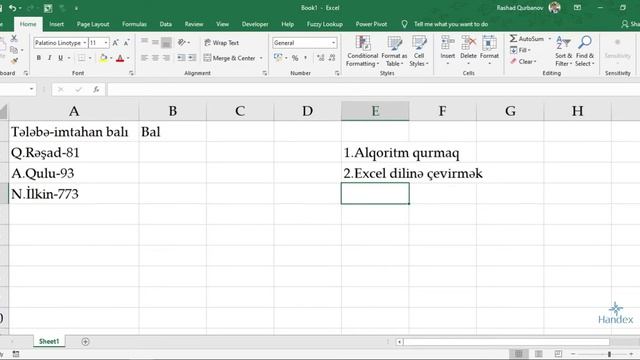640x360 pixels.
Task: Click AutoSum
Action: [x=527, y=38]
